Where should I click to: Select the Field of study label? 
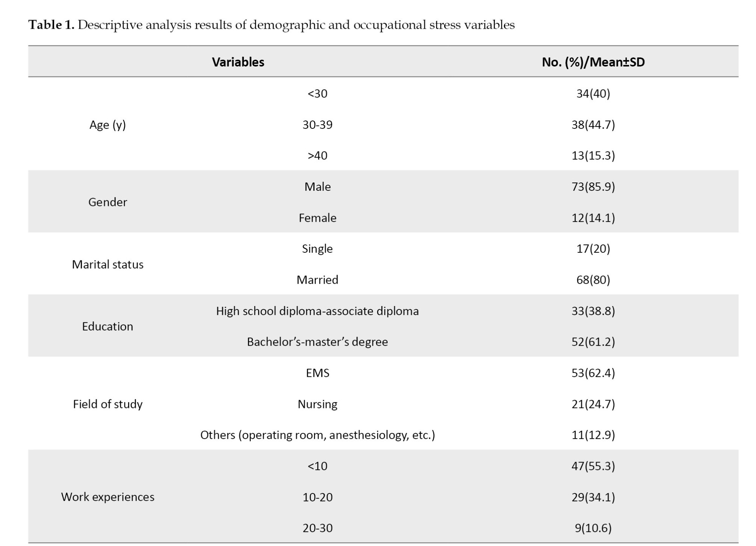(x=107, y=404)
